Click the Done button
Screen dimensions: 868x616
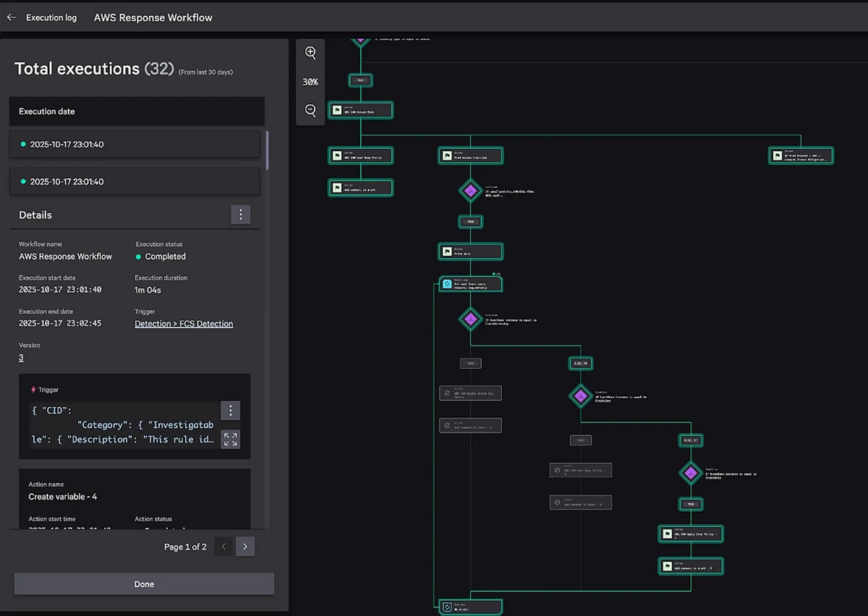point(144,584)
